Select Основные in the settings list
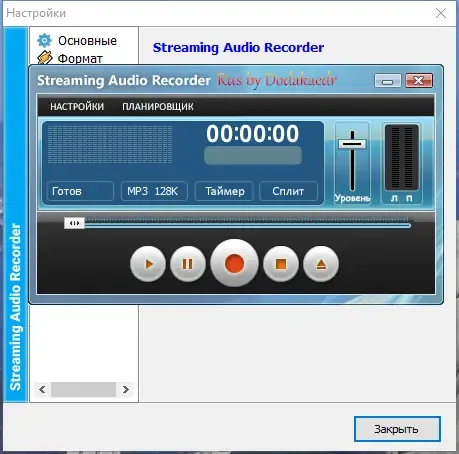The width and height of the screenshot is (459, 454). [x=87, y=41]
